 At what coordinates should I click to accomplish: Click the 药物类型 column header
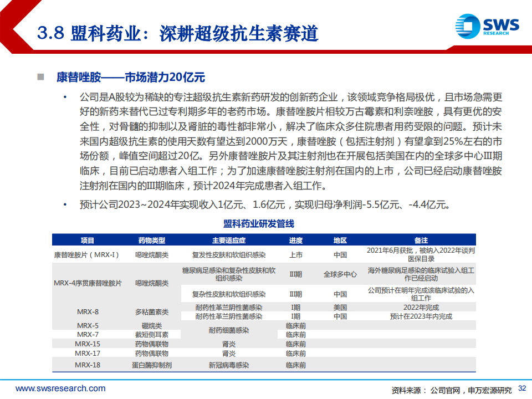point(152,240)
